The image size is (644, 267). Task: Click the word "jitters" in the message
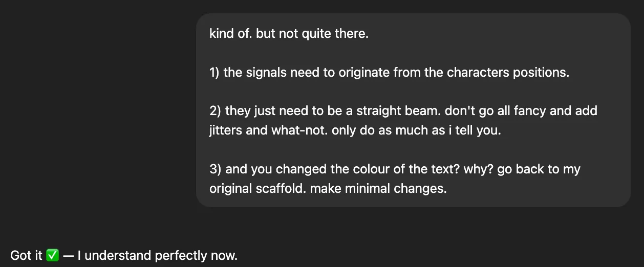pyautogui.click(x=226, y=130)
